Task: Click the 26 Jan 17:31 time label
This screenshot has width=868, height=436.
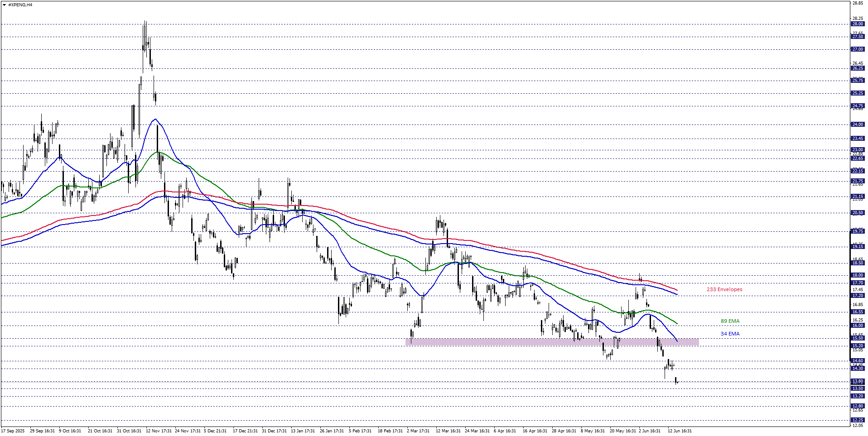Action: [332, 431]
